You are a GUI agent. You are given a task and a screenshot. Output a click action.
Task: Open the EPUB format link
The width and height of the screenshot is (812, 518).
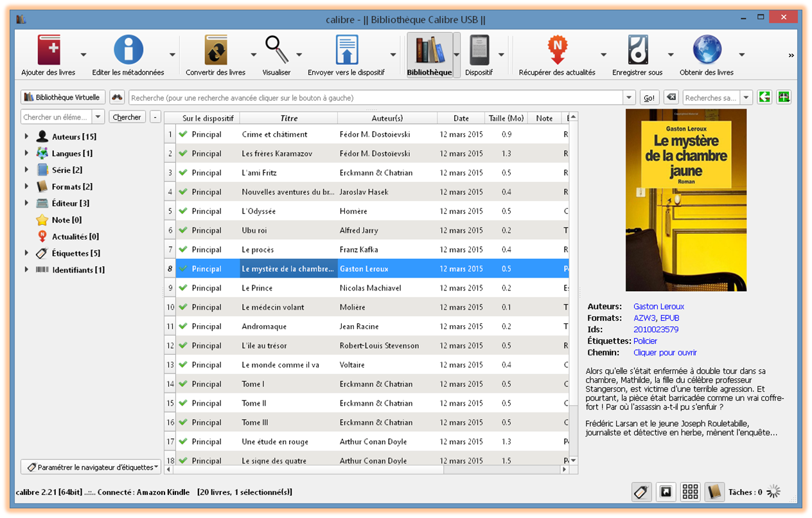point(669,318)
